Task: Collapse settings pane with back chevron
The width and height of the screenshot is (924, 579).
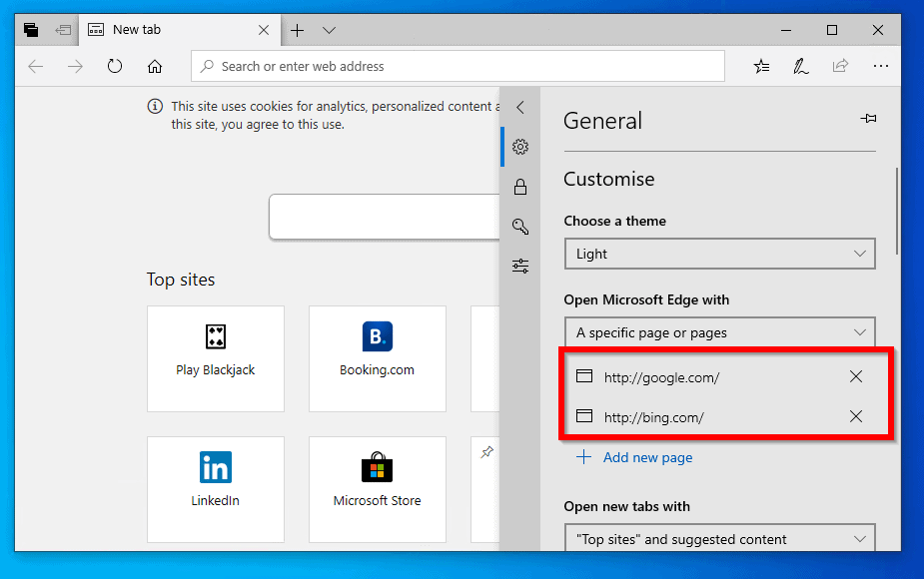Action: point(519,107)
